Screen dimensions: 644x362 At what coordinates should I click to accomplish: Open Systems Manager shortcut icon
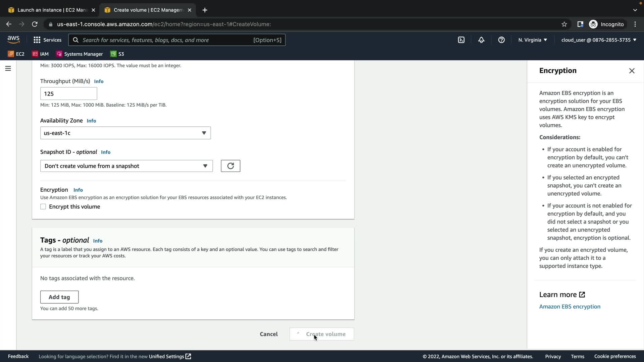click(x=59, y=54)
